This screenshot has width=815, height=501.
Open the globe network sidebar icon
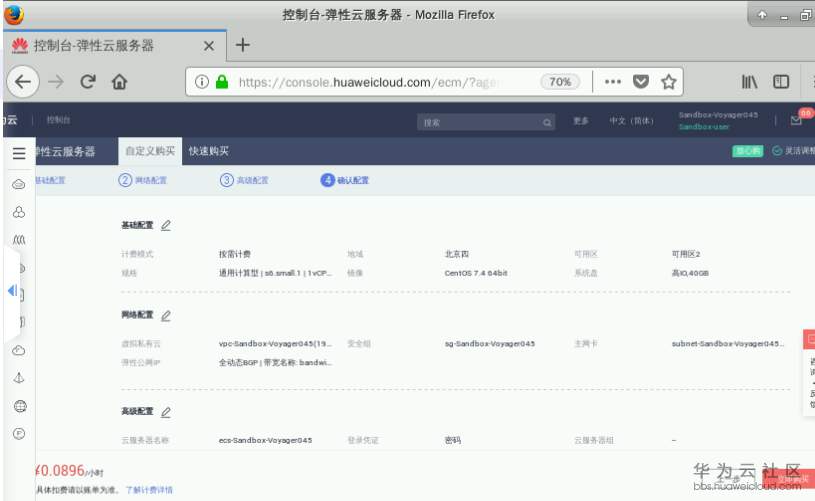pyautogui.click(x=20, y=406)
